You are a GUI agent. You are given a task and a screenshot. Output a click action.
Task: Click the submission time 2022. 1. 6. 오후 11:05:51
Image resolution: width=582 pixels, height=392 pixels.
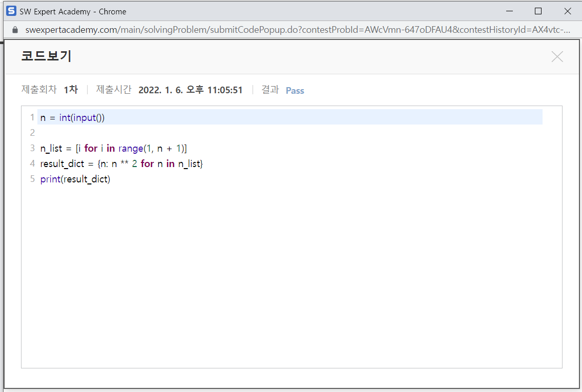point(191,90)
